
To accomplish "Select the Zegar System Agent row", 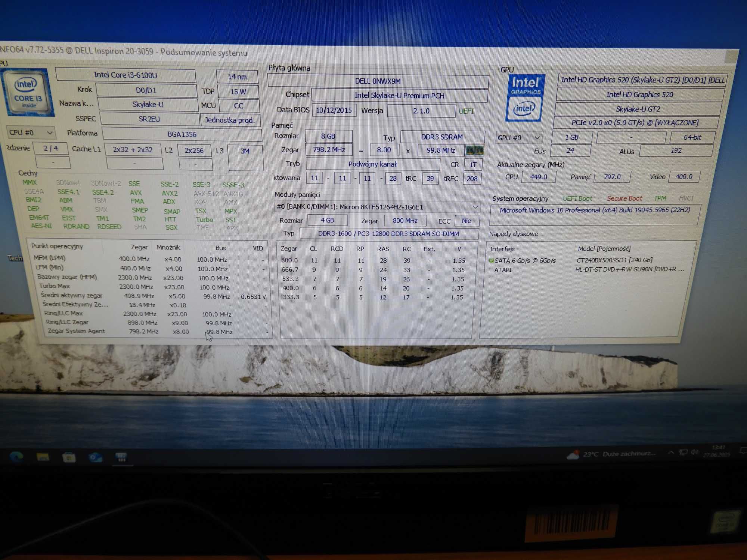I will (x=157, y=331).
